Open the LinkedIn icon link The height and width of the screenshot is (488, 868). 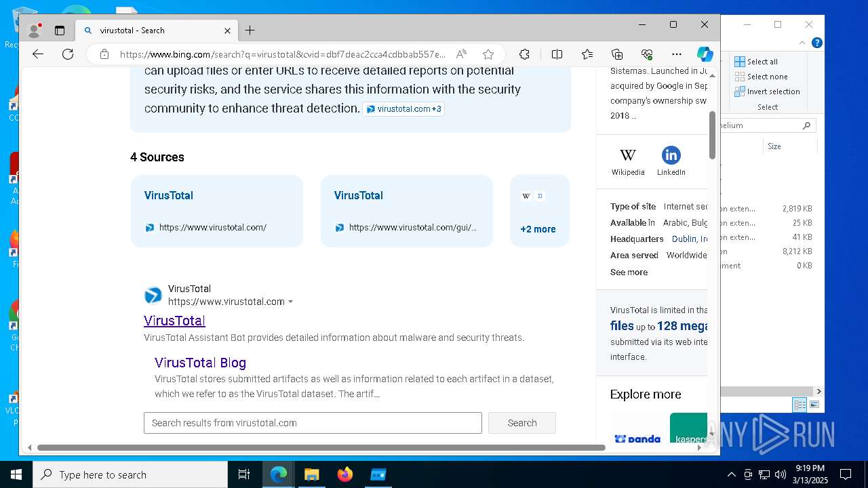tap(671, 161)
